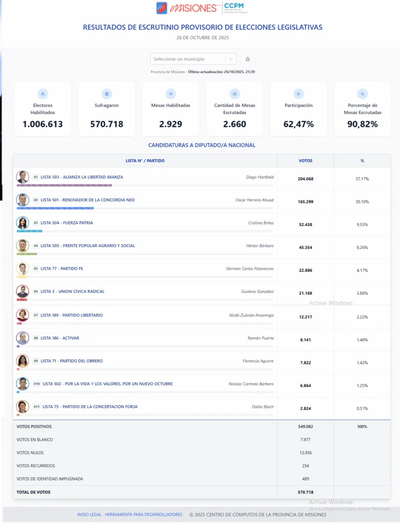400x532 pixels.
Task: Click the Misiones logo in header
Action: tap(186, 8)
